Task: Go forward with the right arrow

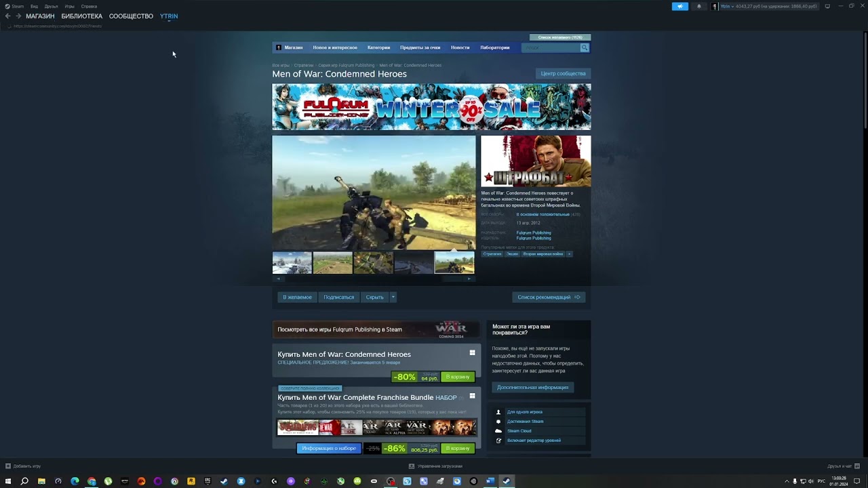Action: tap(18, 16)
